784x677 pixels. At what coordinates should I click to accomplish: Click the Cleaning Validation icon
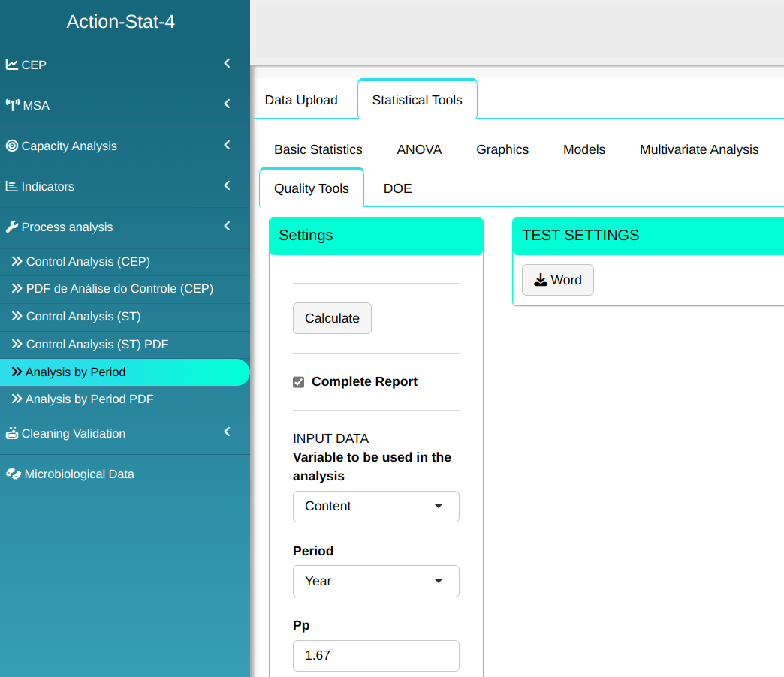[x=12, y=433]
